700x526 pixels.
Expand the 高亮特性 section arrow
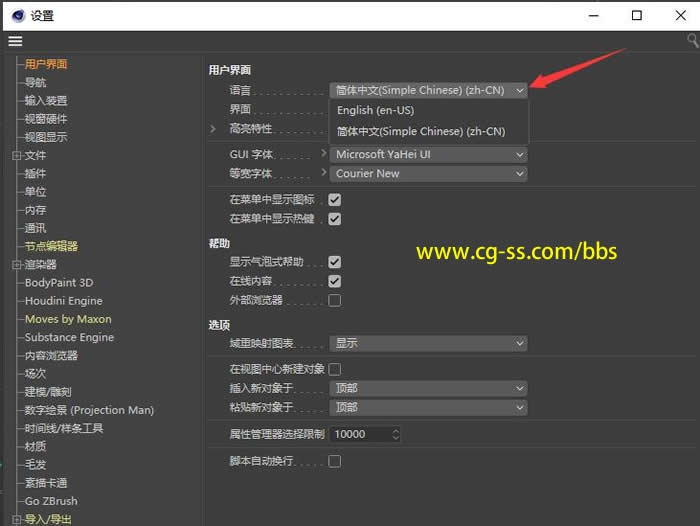[213, 129]
